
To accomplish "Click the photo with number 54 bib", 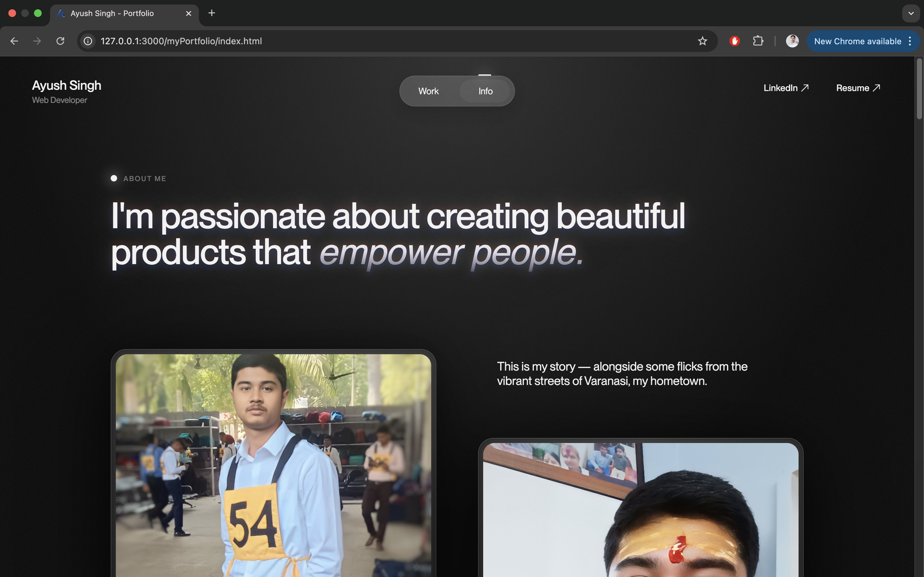I will pyautogui.click(x=273, y=465).
